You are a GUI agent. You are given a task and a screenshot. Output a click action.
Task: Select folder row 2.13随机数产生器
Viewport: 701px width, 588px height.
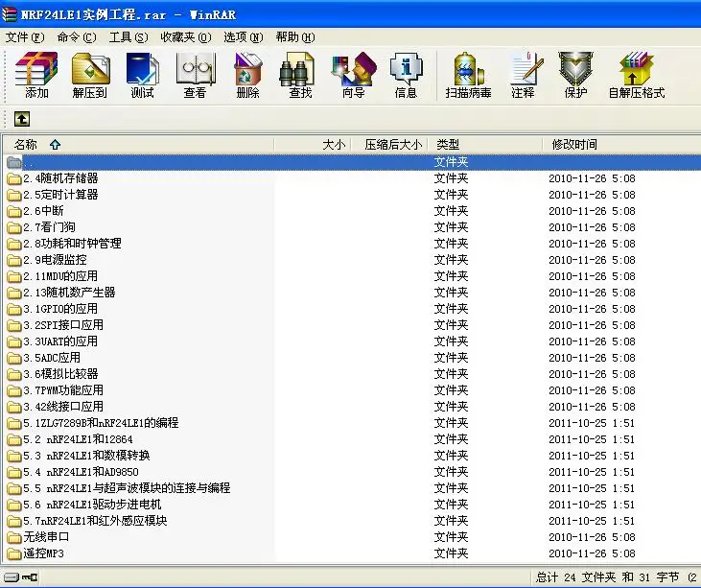click(353, 293)
